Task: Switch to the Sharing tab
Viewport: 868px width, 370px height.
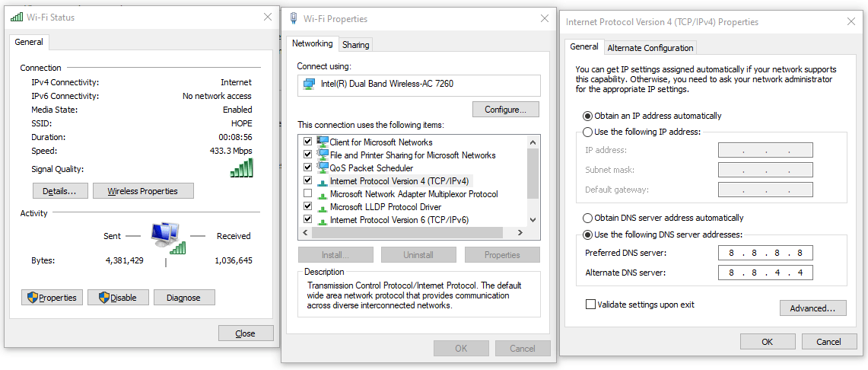Action: (x=355, y=45)
